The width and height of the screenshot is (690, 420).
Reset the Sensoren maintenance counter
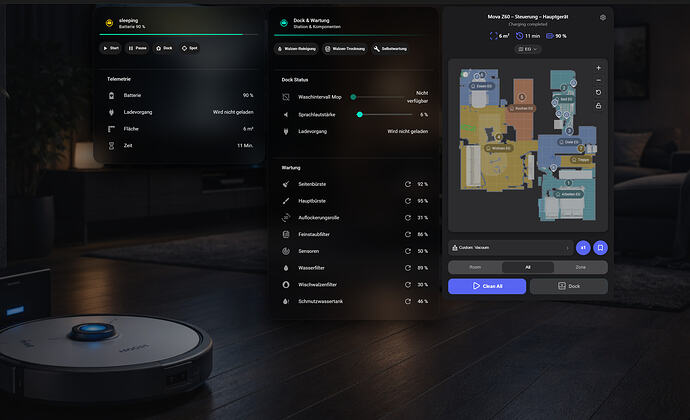408,251
